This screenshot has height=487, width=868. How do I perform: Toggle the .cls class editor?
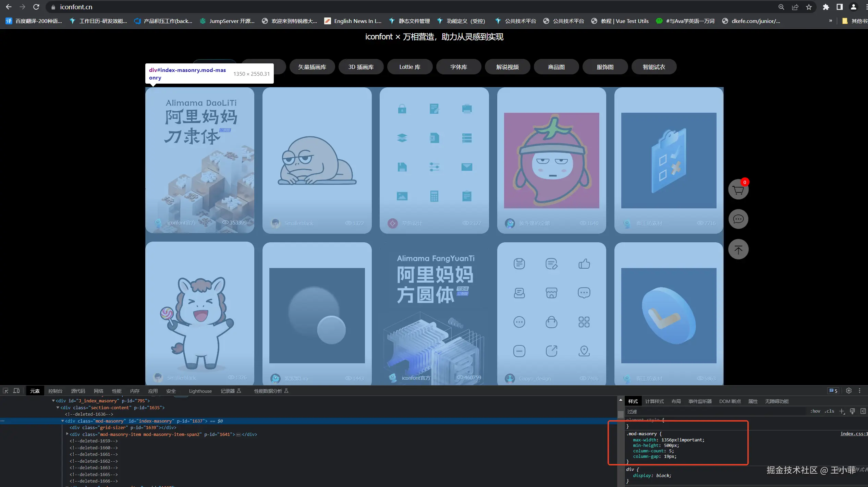pyautogui.click(x=829, y=411)
